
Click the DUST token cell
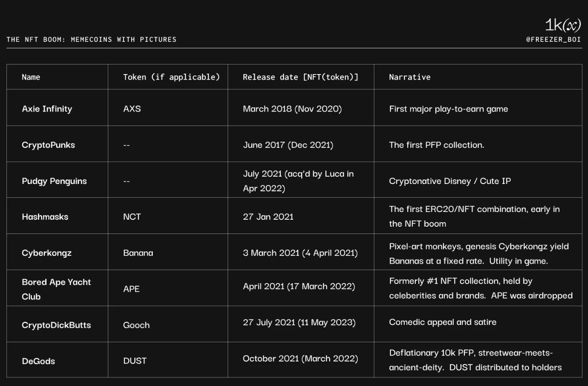point(135,361)
